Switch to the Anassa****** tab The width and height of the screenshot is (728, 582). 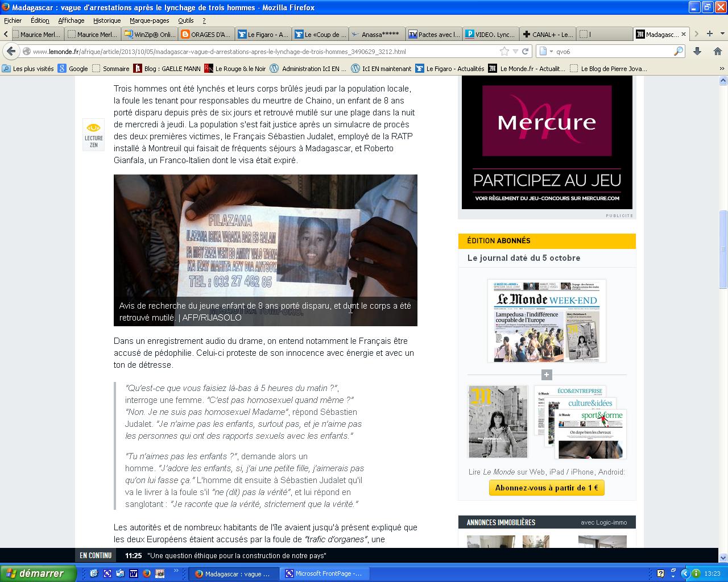coord(377,34)
